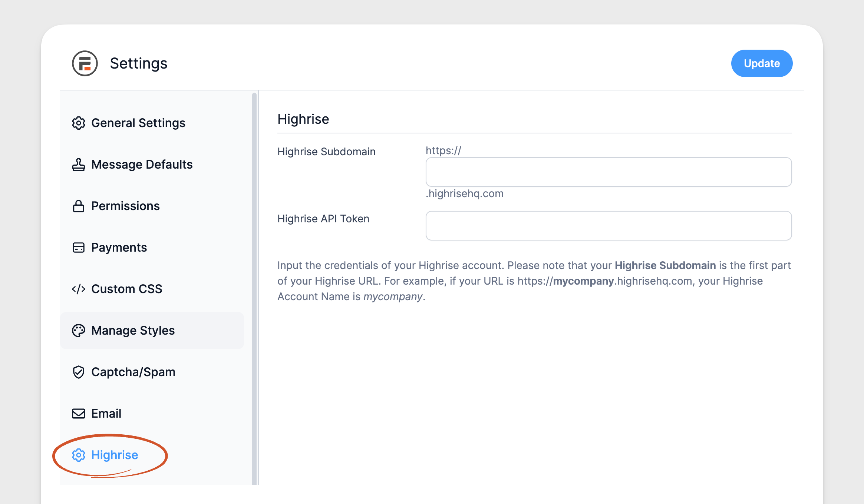Focus the Highrise API Token field
The image size is (864, 504).
(x=609, y=226)
